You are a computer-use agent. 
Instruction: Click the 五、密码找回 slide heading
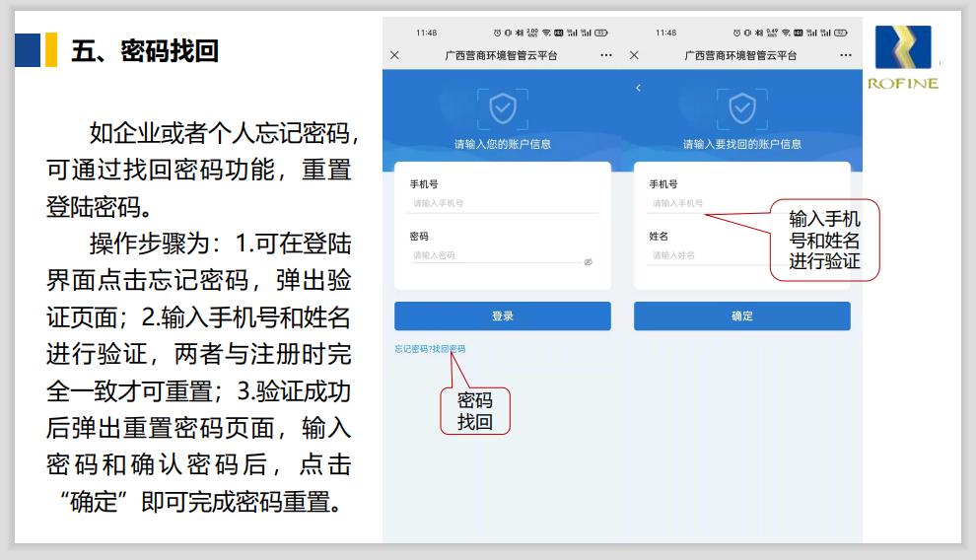tap(144, 50)
